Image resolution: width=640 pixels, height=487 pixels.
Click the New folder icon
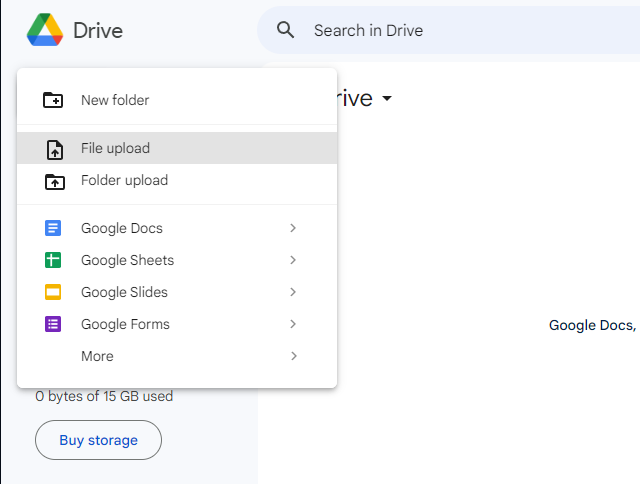[53, 100]
